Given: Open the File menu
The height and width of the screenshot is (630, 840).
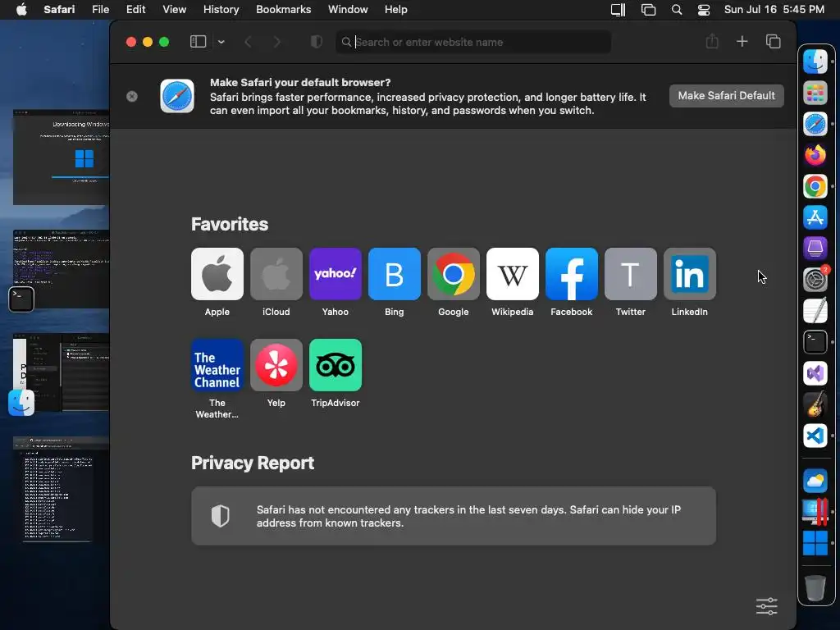Looking at the screenshot, I should [x=100, y=10].
